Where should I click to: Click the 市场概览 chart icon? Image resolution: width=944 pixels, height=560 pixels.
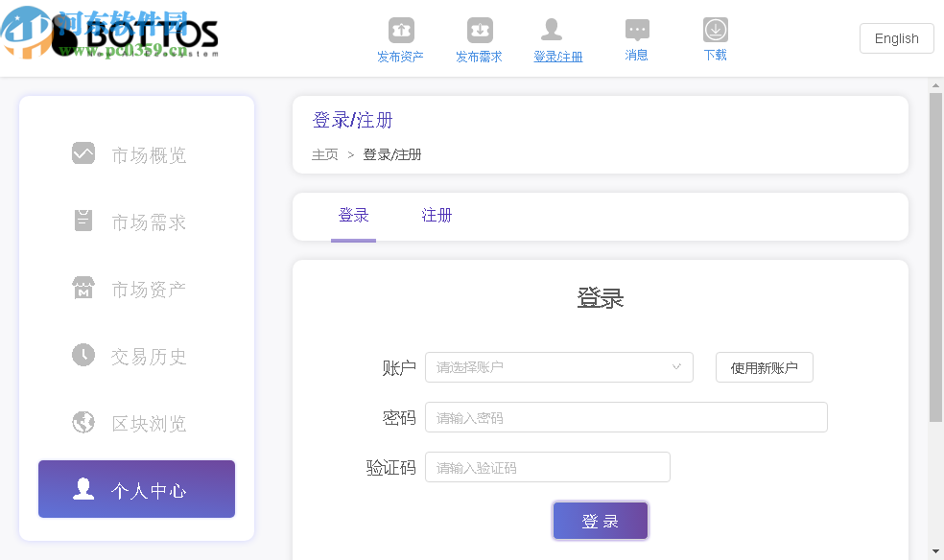coord(83,152)
